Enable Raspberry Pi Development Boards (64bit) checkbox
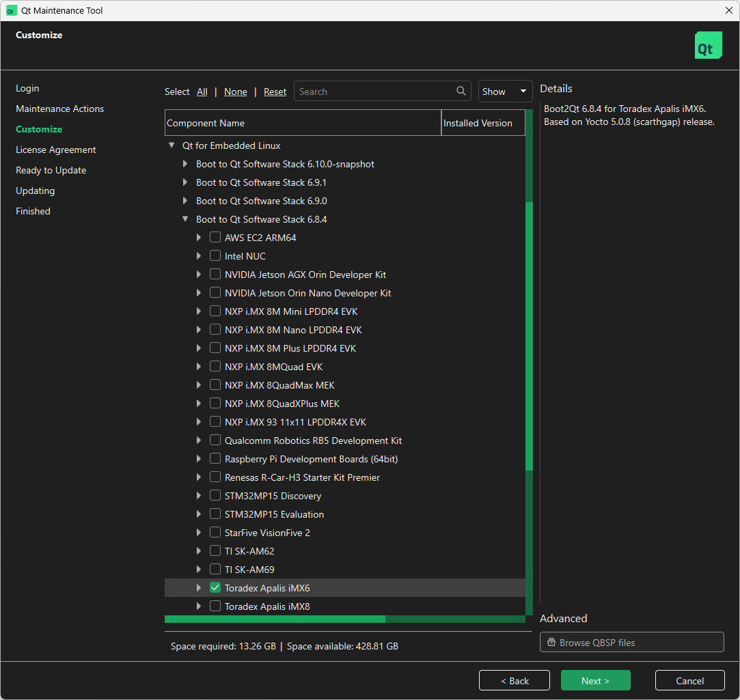 tap(215, 459)
